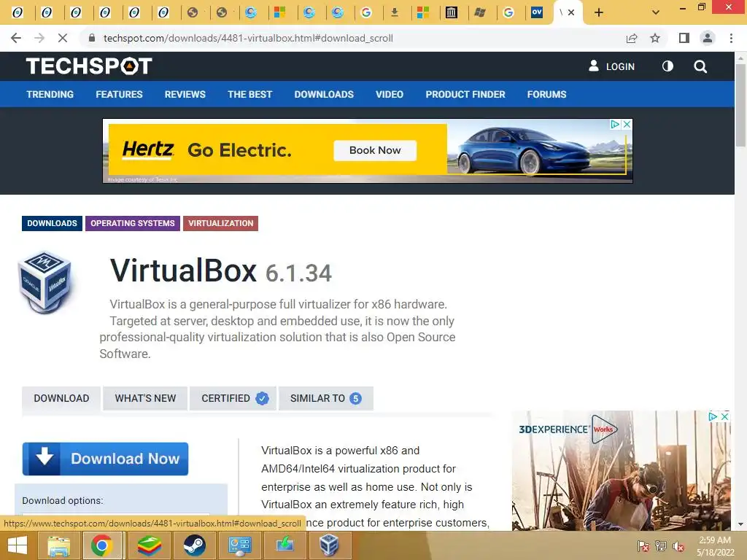Open File Explorer from taskbar

[x=58, y=545]
